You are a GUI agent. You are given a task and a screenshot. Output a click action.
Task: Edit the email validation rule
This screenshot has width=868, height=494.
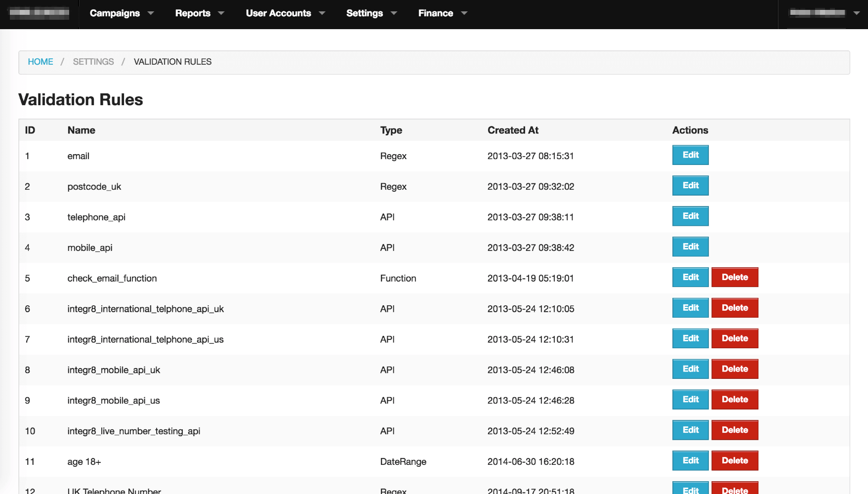690,155
